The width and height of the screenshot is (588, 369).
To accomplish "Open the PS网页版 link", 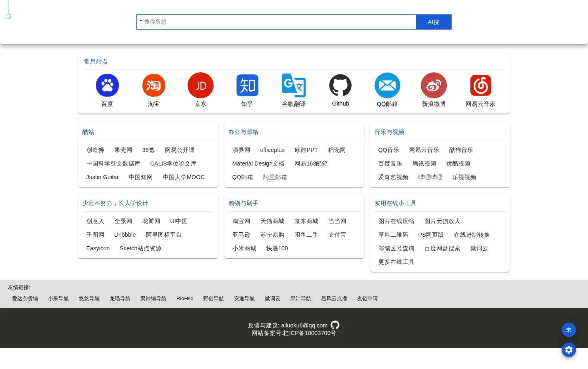I will tap(431, 235).
